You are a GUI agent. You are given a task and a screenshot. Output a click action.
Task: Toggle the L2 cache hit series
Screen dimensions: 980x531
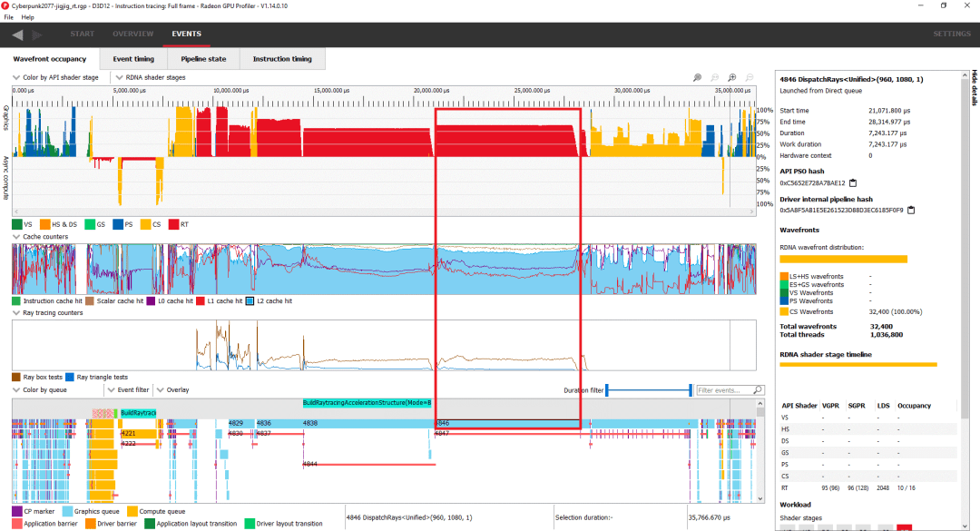(x=250, y=300)
